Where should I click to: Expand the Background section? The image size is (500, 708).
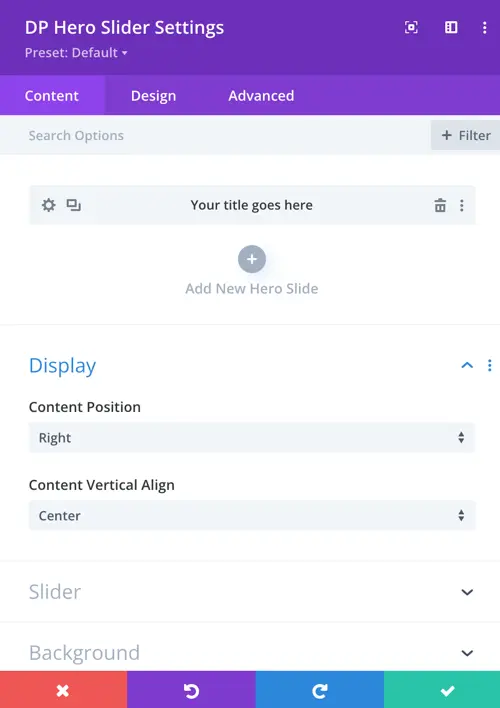[x=250, y=653]
